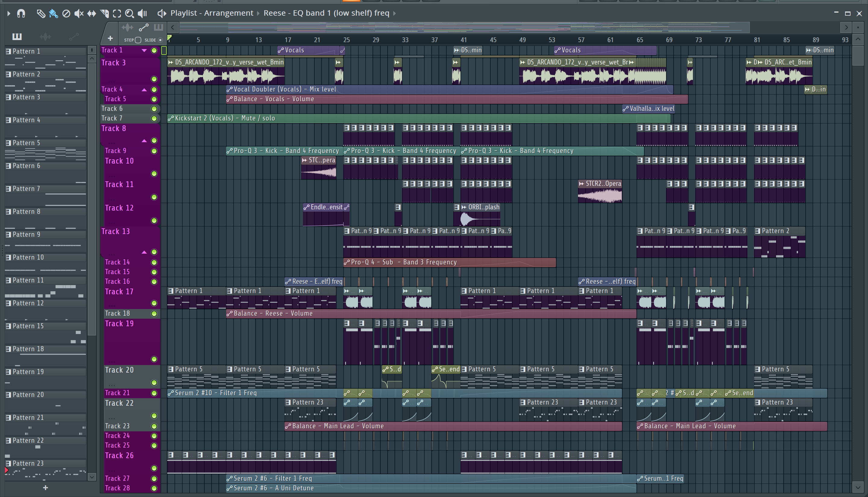Viewport: 868px width, 497px height.
Task: Click the picker panel scrollbar thumb
Action: click(92, 199)
